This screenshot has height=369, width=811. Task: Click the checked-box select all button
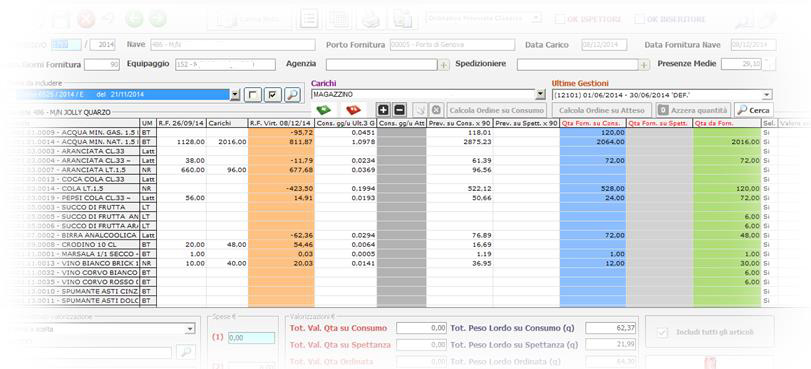(273, 95)
